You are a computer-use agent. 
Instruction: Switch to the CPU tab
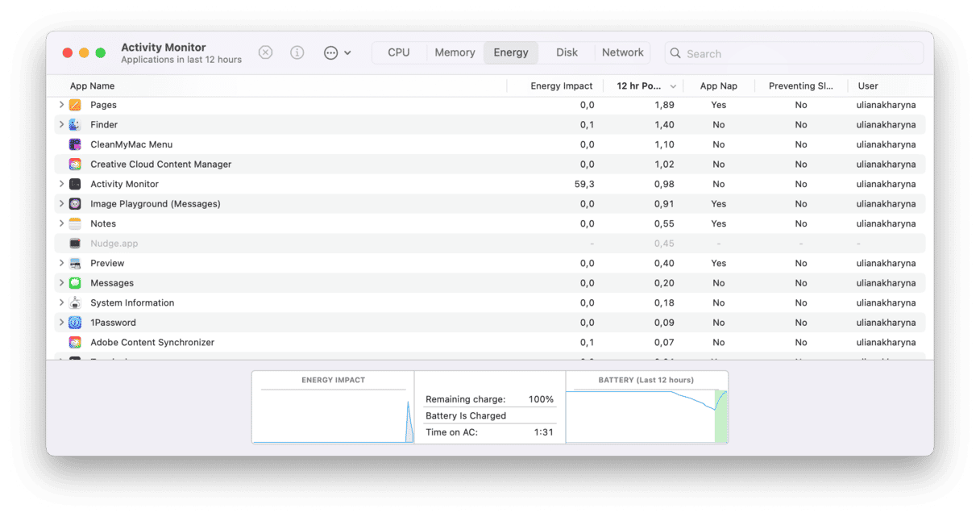pos(399,52)
